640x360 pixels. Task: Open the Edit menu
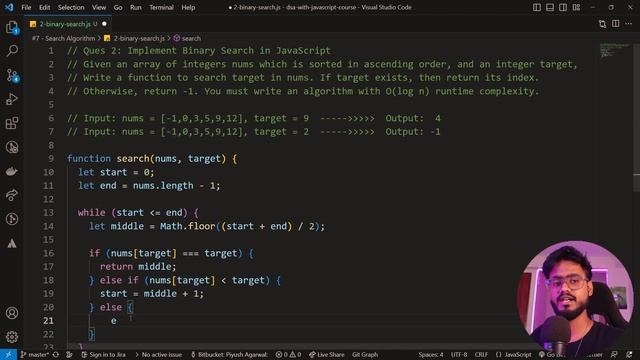click(x=44, y=7)
